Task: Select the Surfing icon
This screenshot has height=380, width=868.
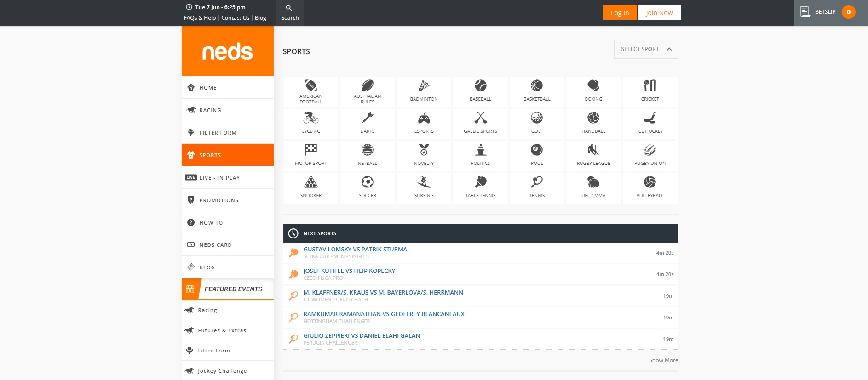Action: coord(424,182)
